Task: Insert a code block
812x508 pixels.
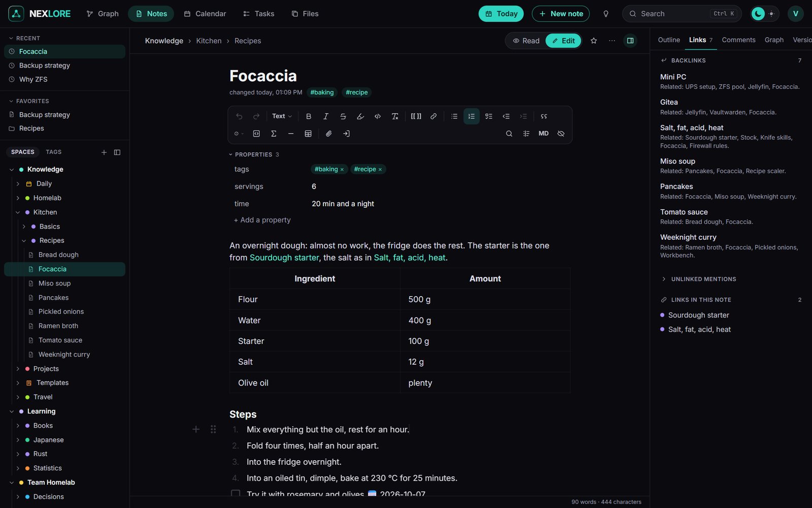Action: (x=256, y=134)
